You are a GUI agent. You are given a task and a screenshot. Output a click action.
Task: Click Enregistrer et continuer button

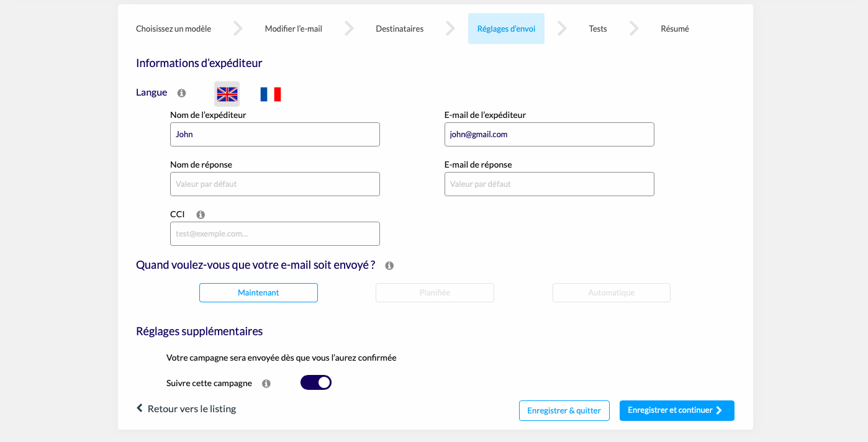click(x=677, y=410)
